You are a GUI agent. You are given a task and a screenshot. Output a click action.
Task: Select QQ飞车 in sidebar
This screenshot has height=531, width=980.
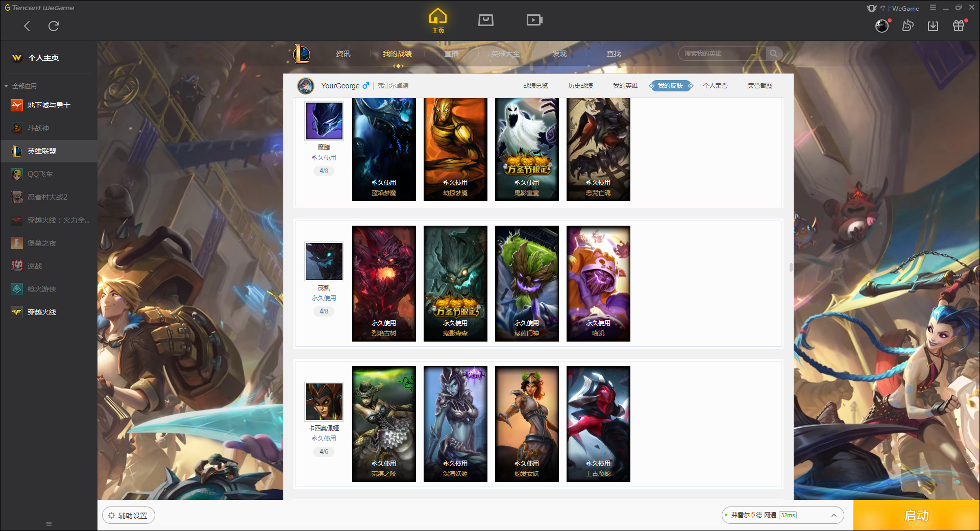pyautogui.click(x=48, y=174)
